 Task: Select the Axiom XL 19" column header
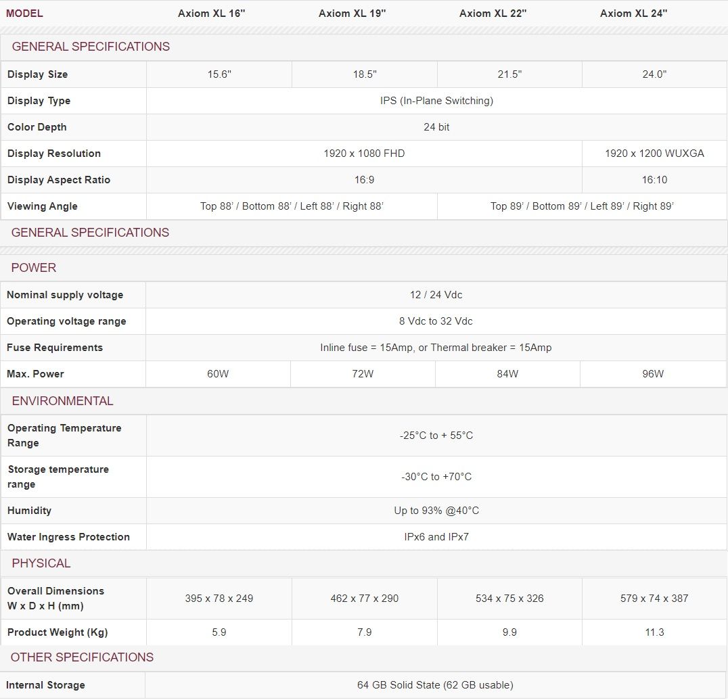click(352, 14)
